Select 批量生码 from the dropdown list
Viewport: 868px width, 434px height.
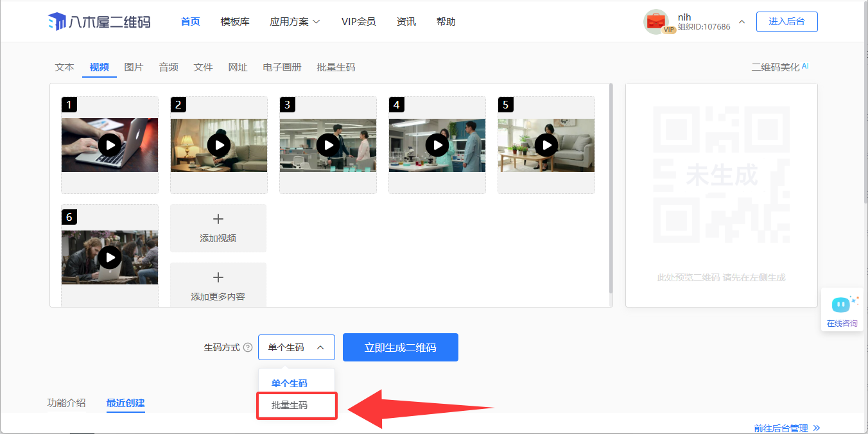[x=290, y=405]
